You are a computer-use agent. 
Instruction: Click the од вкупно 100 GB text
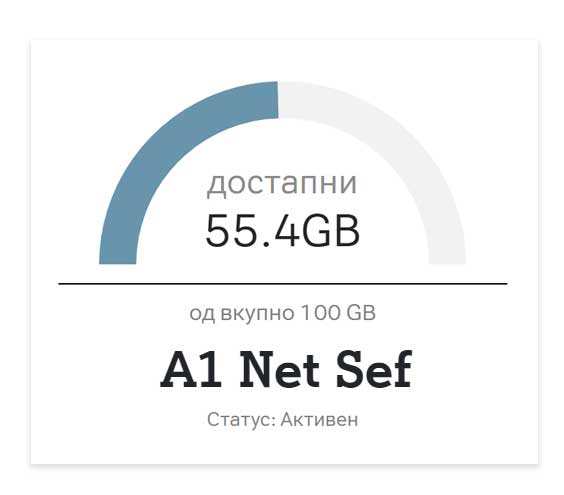point(282,313)
